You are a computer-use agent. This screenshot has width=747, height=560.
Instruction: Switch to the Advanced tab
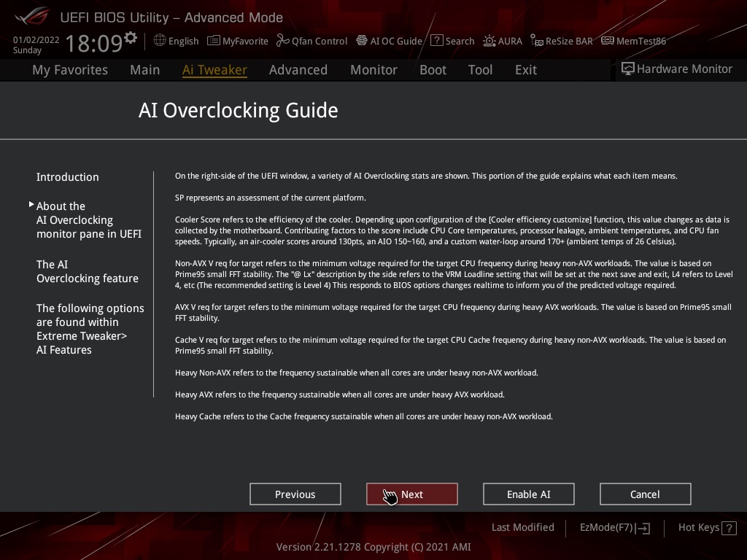(298, 70)
